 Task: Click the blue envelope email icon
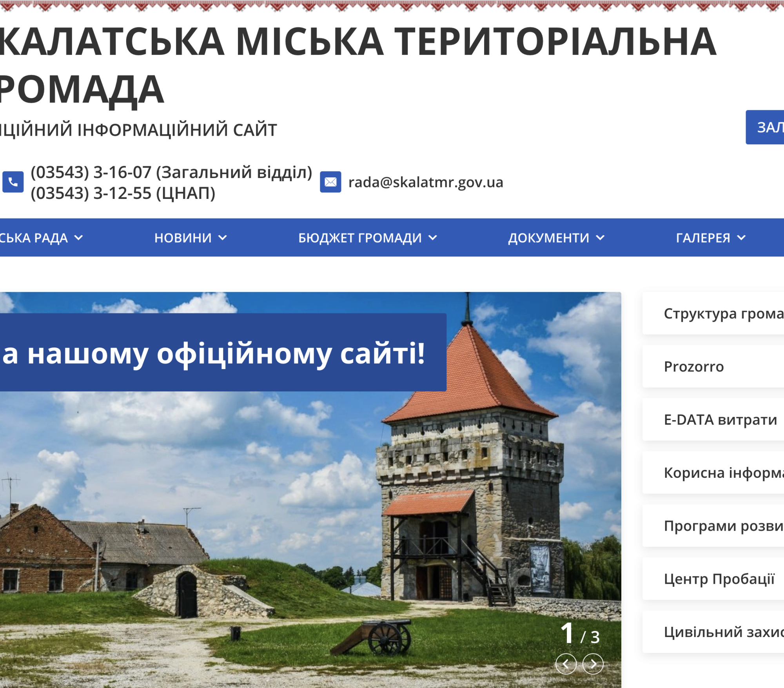click(330, 182)
